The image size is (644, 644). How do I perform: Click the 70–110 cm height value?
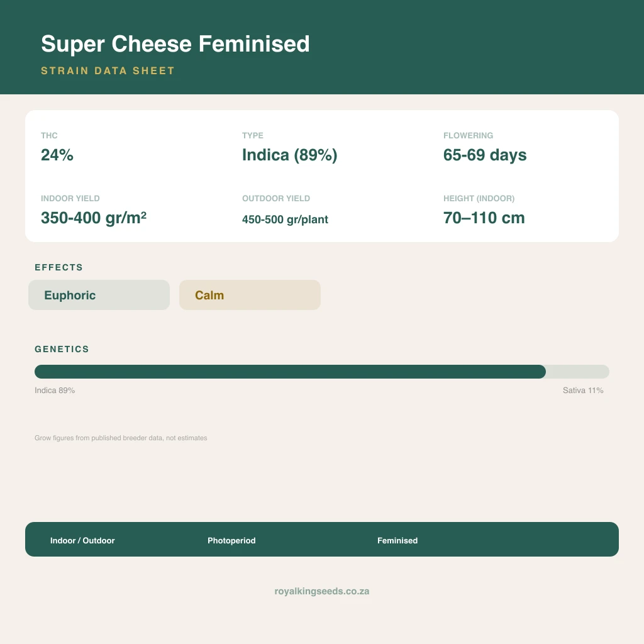pos(484,218)
